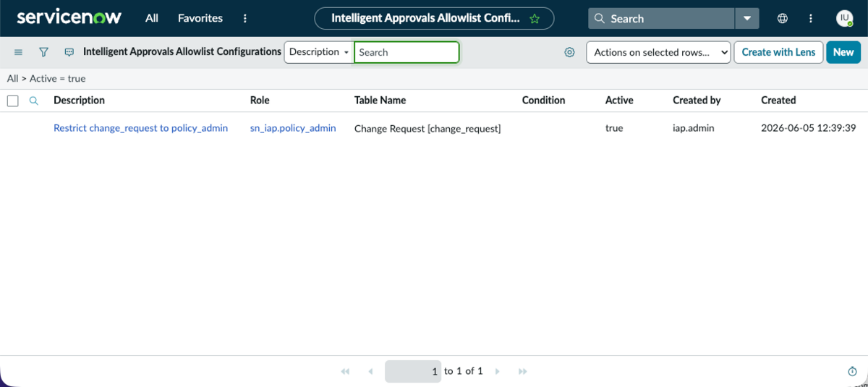Open the more menus ellipsis
Image resolution: width=868 pixels, height=387 pixels.
245,18
